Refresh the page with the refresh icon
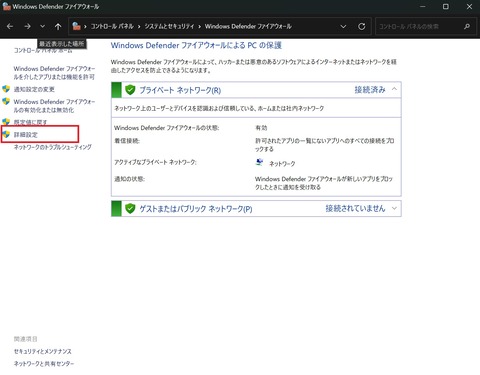Image resolution: width=480 pixels, height=375 pixels. coord(362,26)
